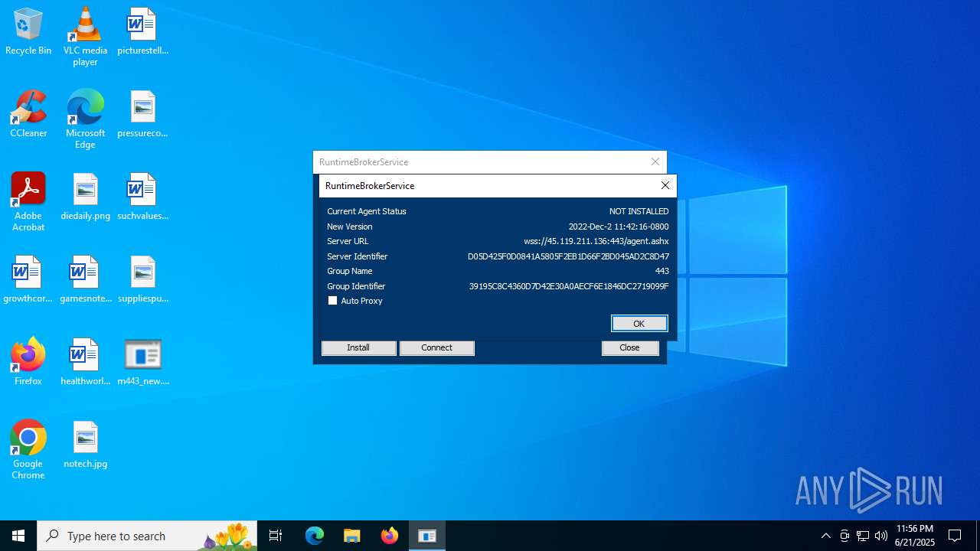Switch to the RuntimeBrokerService taskbar app
Image resolution: width=980 pixels, height=551 pixels.
click(427, 536)
